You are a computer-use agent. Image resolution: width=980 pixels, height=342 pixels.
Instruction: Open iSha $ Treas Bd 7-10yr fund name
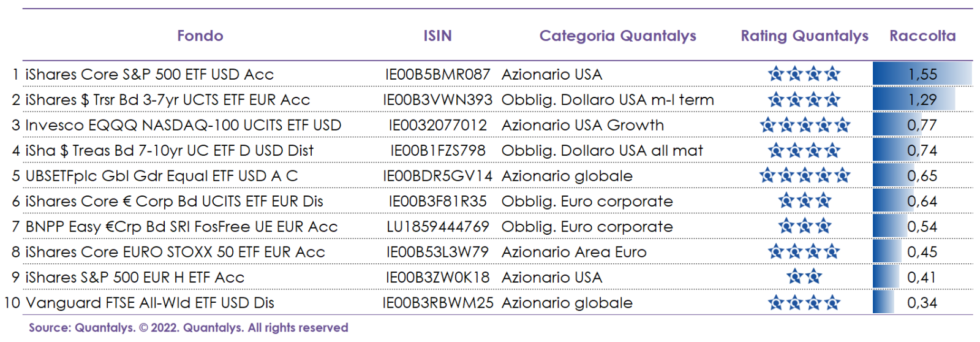[x=169, y=151]
